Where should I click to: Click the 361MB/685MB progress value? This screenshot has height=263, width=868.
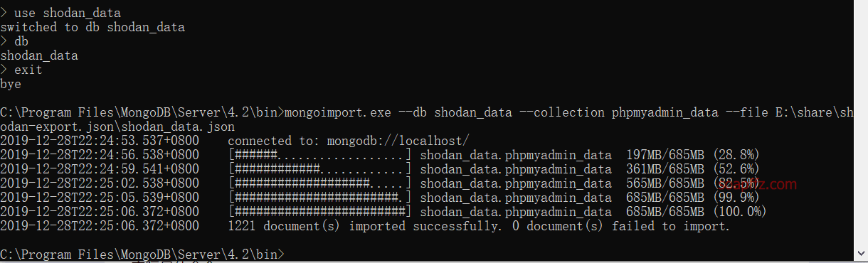tap(665, 168)
